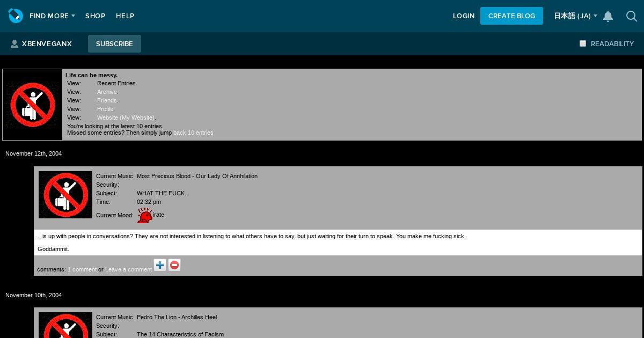Screen dimensions: 644x338
Task: Open the 1 comment link
Action: click(x=82, y=269)
